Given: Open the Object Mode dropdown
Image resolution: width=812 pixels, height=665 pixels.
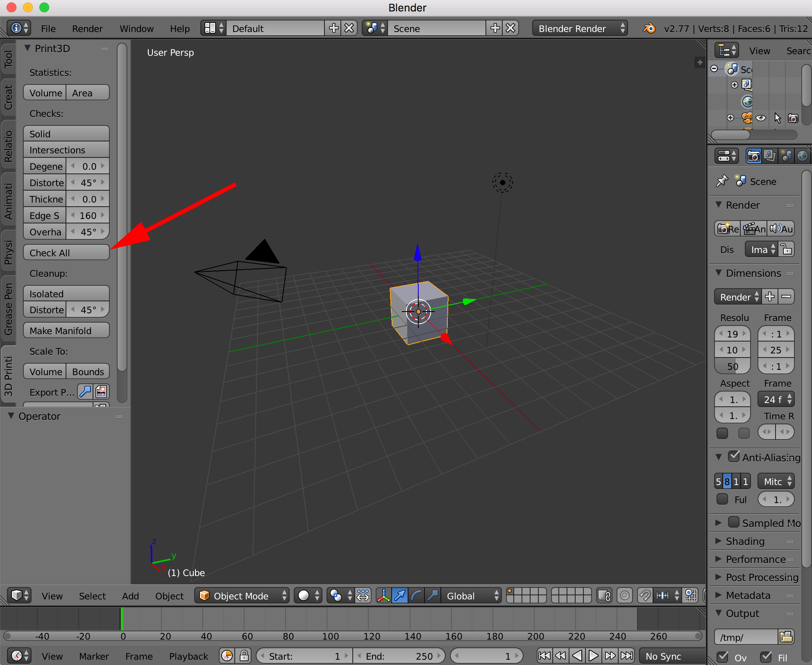Looking at the screenshot, I should pos(242,595).
